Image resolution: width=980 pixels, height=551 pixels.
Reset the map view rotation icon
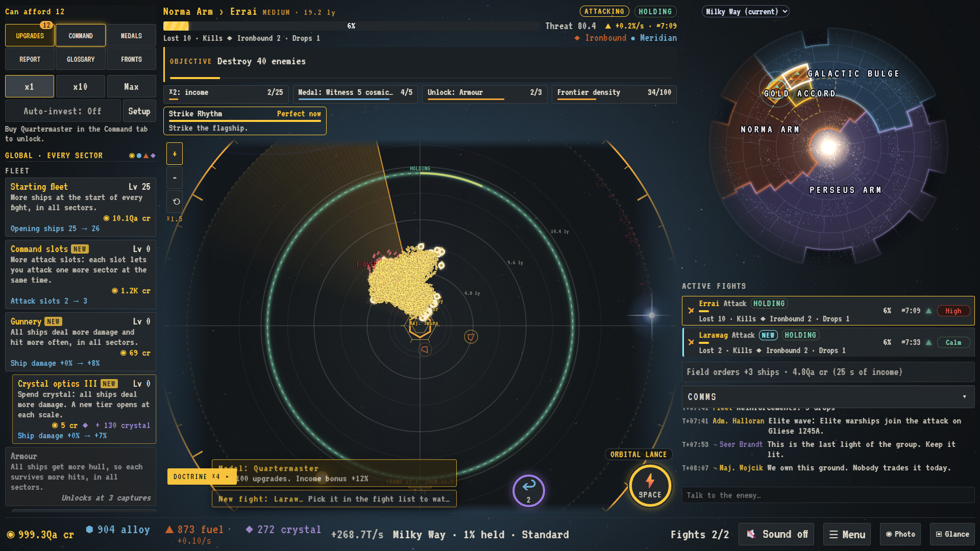point(175,202)
